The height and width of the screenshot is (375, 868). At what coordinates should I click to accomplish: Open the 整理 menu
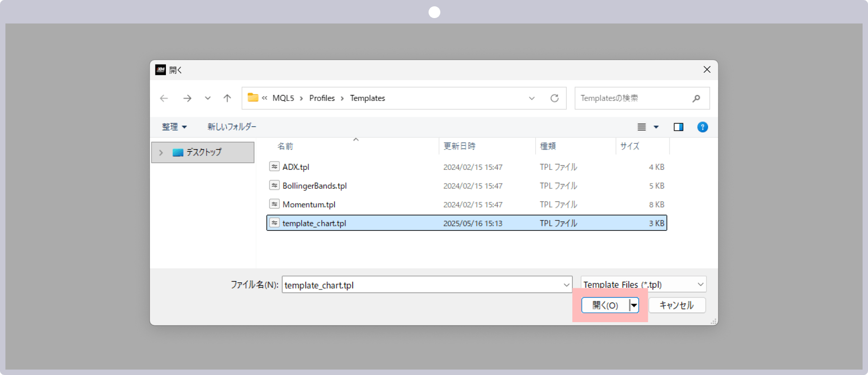(174, 127)
